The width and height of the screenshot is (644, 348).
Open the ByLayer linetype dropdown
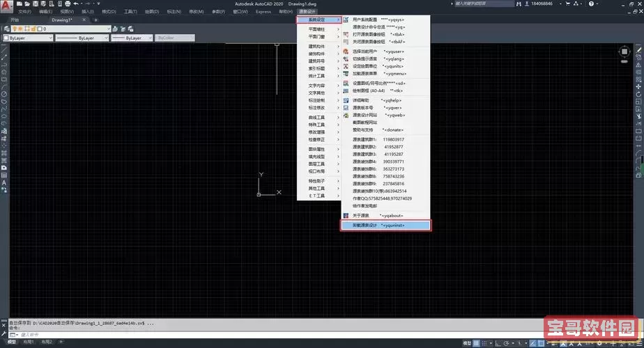(82, 38)
